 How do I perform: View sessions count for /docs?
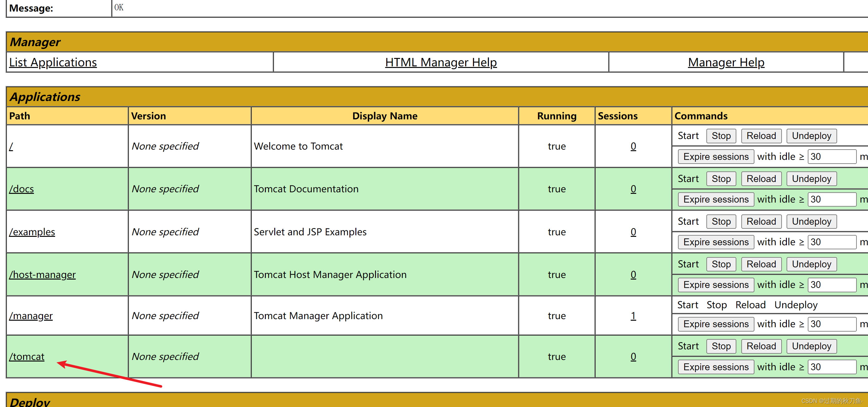click(x=633, y=189)
